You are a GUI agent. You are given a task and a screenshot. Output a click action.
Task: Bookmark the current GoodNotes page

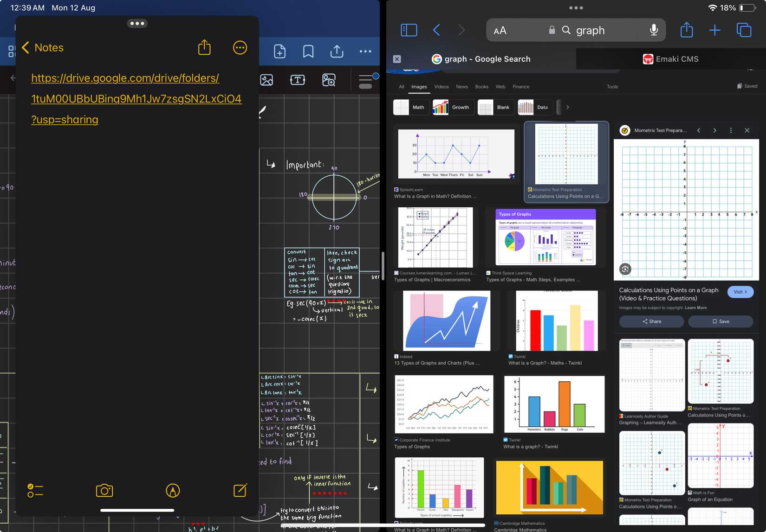(307, 51)
